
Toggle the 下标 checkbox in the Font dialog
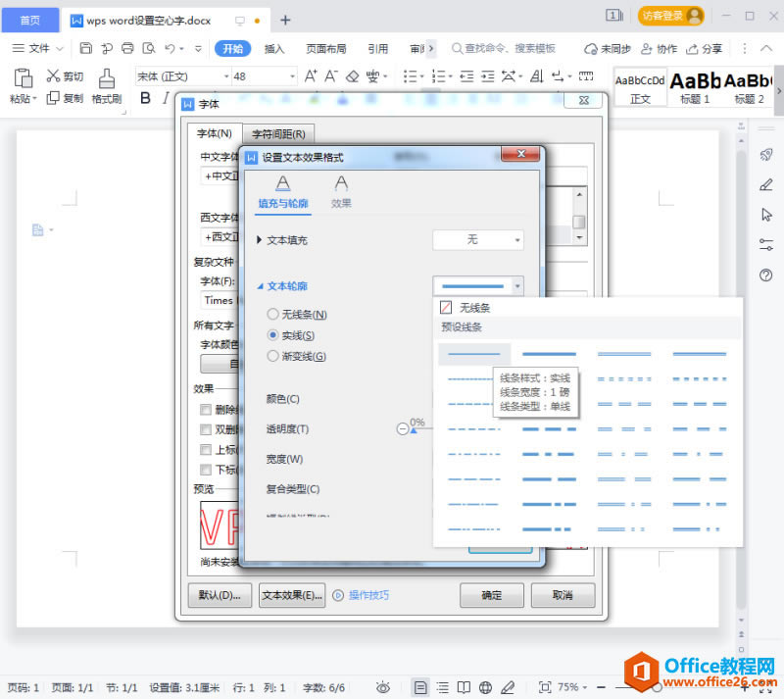click(205, 470)
